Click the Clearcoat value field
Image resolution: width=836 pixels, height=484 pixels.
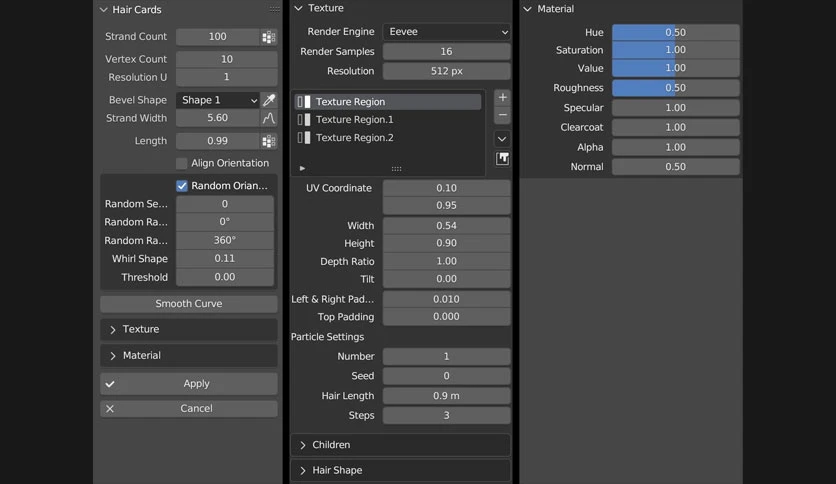pos(676,127)
